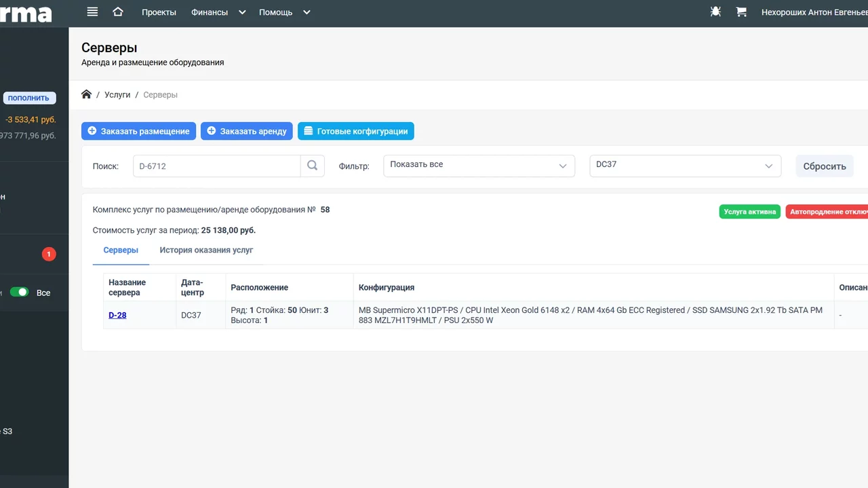Image resolution: width=868 pixels, height=488 pixels.
Task: Click the Поиск search input field
Action: pos(216,166)
